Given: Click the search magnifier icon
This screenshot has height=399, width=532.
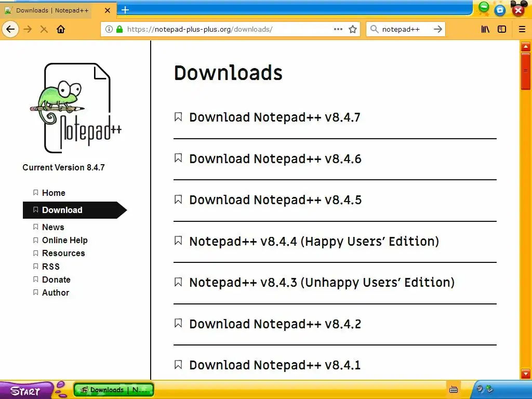Looking at the screenshot, I should (x=374, y=29).
